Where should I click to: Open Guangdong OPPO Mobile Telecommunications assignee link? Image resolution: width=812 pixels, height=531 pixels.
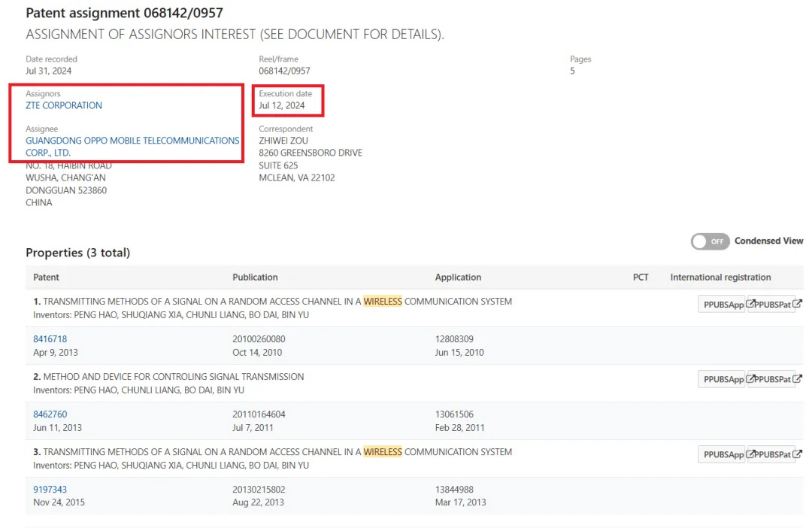coord(132,147)
